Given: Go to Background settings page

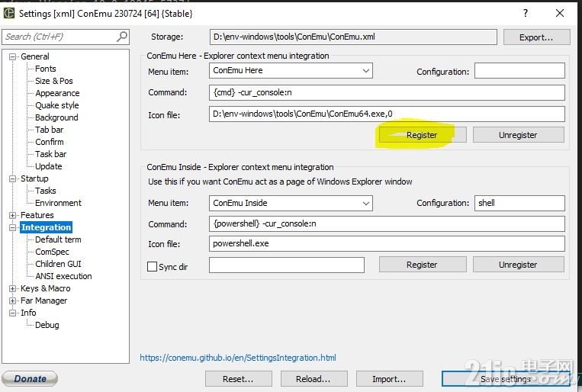Looking at the screenshot, I should (x=56, y=117).
